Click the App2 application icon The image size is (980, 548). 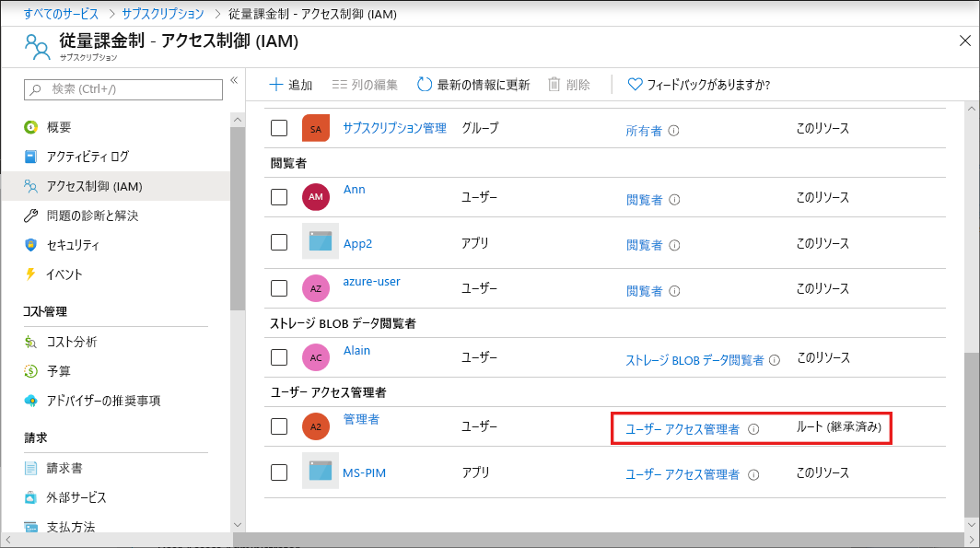(x=320, y=241)
